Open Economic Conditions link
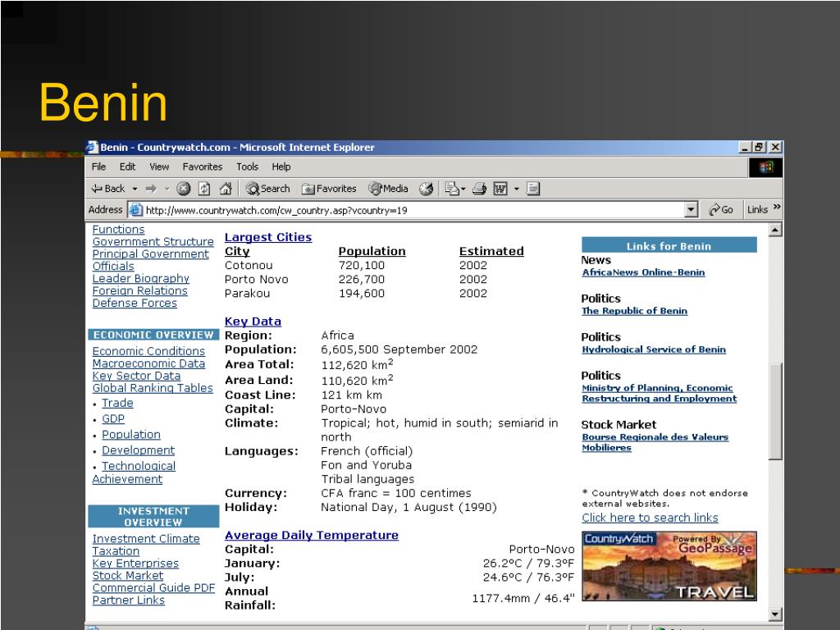Screen dimensions: 840x630 click(x=148, y=351)
